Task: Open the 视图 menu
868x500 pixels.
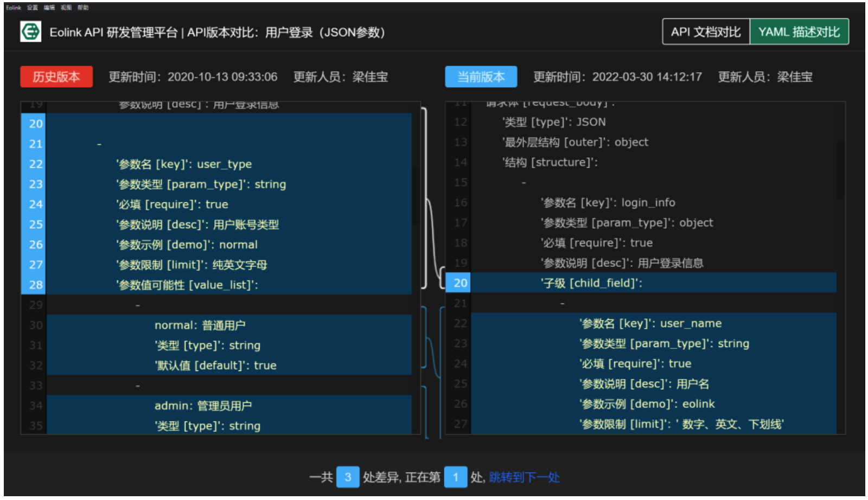Action: (x=66, y=8)
